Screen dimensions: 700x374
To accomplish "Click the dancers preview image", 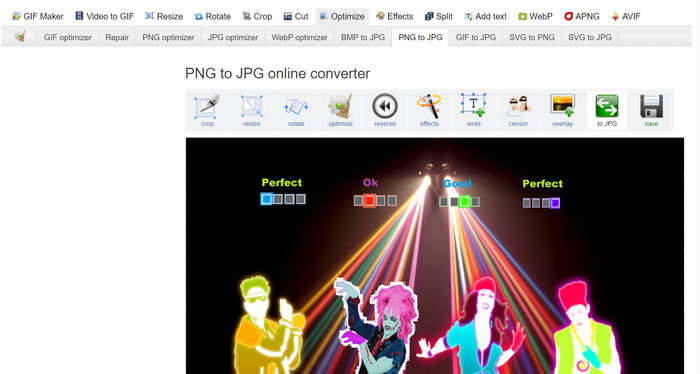I will pyautogui.click(x=435, y=256).
